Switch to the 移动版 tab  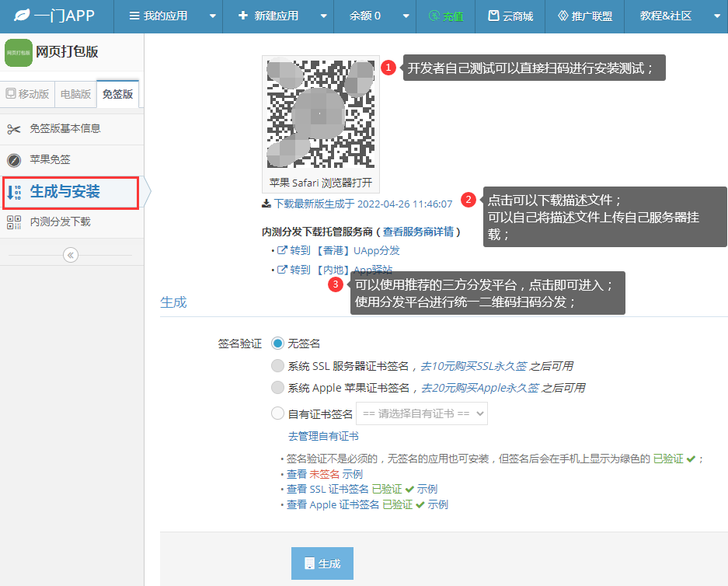(27, 94)
